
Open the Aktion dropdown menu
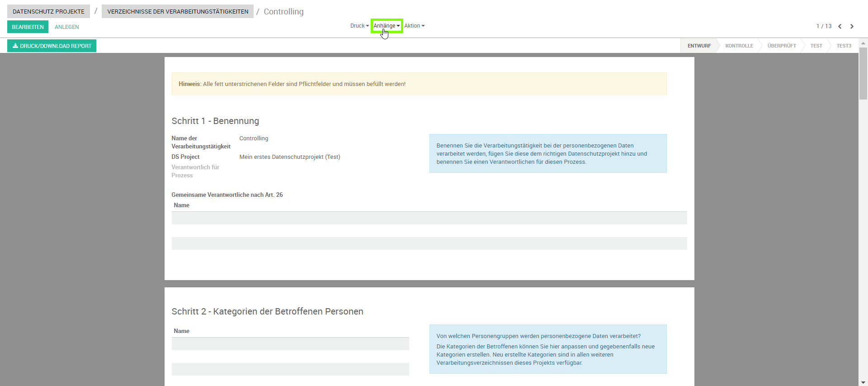point(414,26)
